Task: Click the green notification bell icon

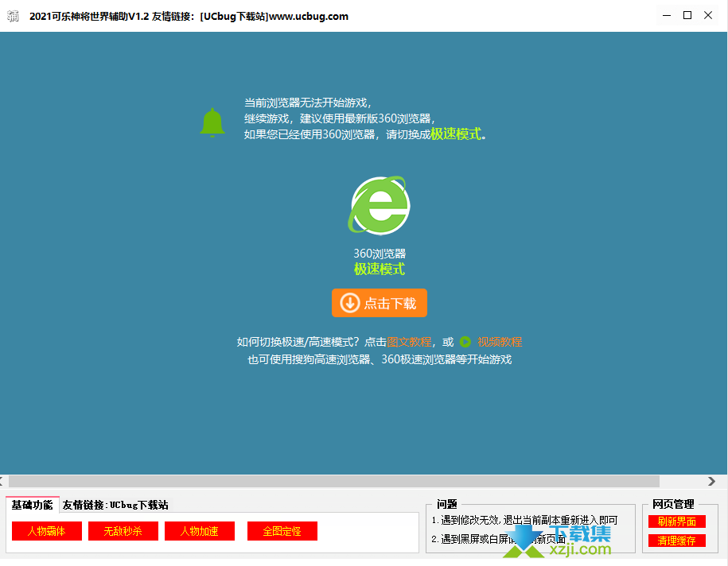Action: [212, 122]
